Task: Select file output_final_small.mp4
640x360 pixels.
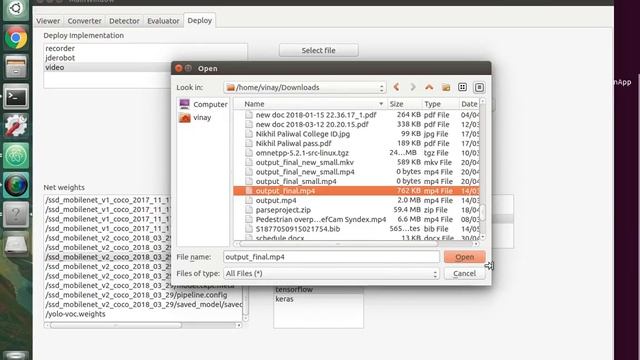Action: tap(356, 181)
